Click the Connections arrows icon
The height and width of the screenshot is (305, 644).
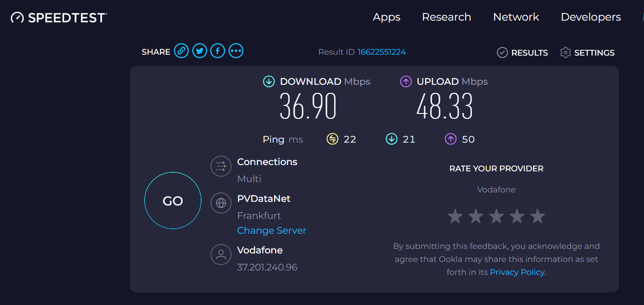point(221,166)
